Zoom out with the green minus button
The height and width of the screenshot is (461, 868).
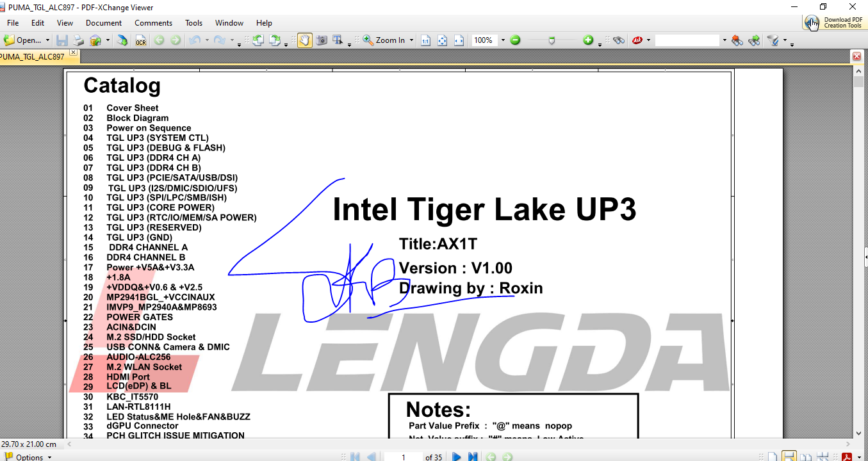pos(515,40)
